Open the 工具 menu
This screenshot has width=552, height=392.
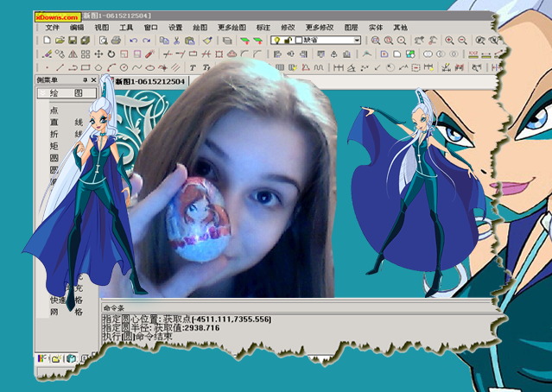(x=126, y=28)
